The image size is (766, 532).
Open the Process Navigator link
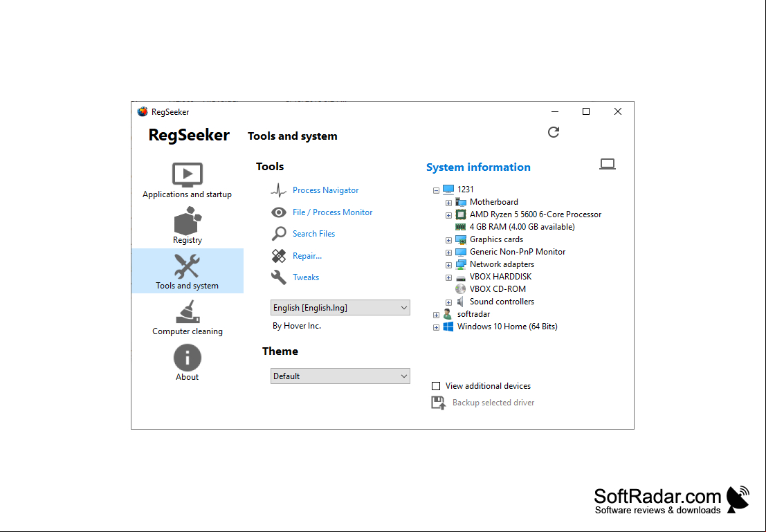[325, 190]
